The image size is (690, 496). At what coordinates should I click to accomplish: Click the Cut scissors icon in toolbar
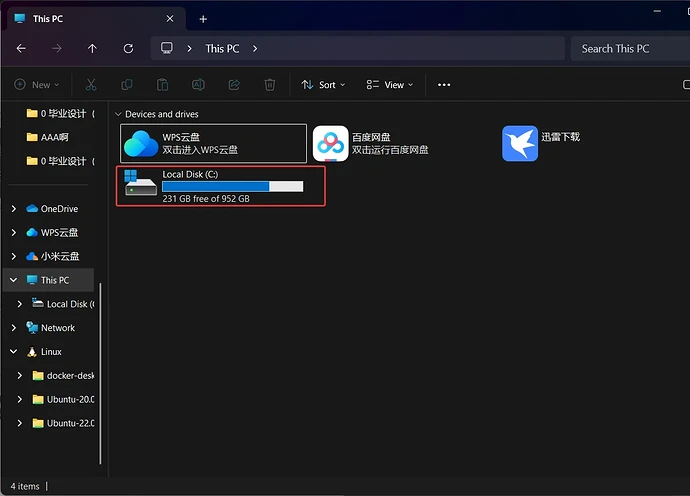(x=91, y=85)
